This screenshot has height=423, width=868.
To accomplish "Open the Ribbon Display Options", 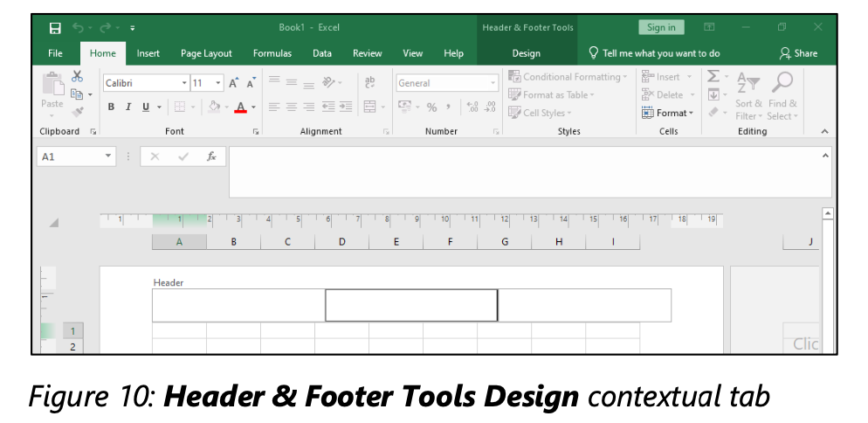I will coord(709,27).
